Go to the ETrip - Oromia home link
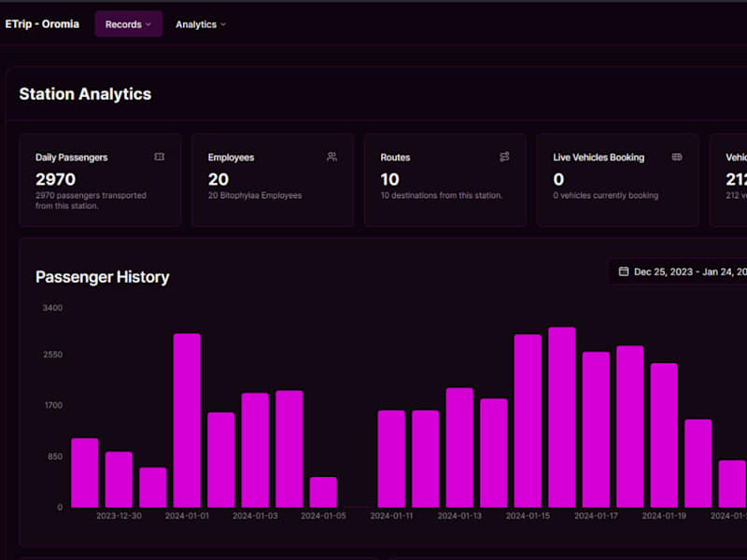The width and height of the screenshot is (747, 560). point(42,24)
